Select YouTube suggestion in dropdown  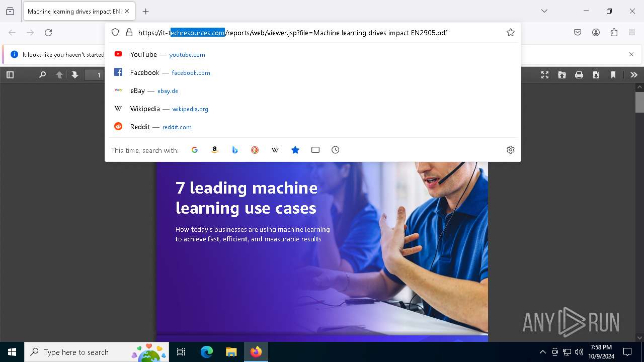point(312,54)
